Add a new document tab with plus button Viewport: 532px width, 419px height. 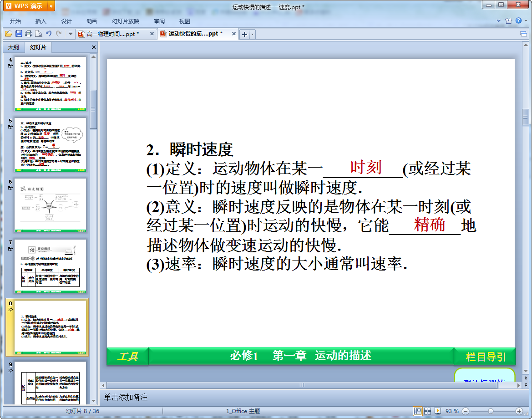coord(244,34)
